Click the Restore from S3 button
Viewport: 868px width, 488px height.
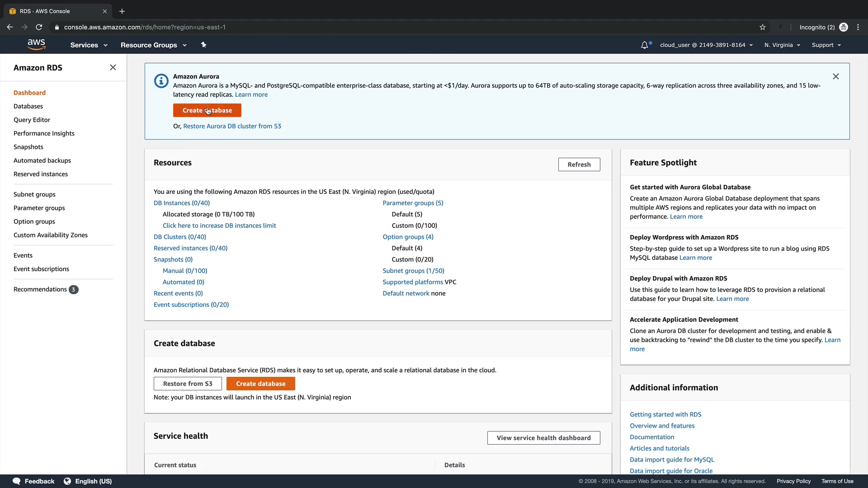pyautogui.click(x=188, y=384)
